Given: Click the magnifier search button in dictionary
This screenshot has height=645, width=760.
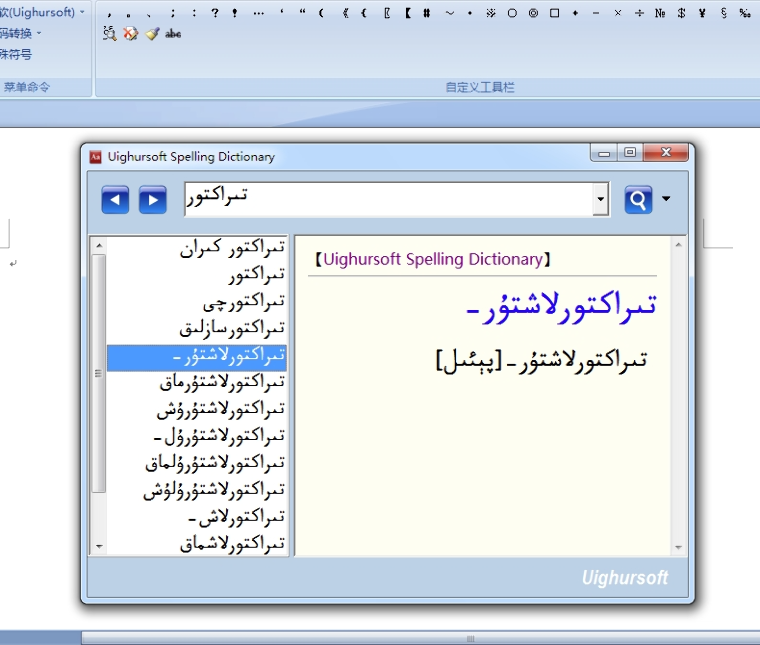Looking at the screenshot, I should 638,200.
